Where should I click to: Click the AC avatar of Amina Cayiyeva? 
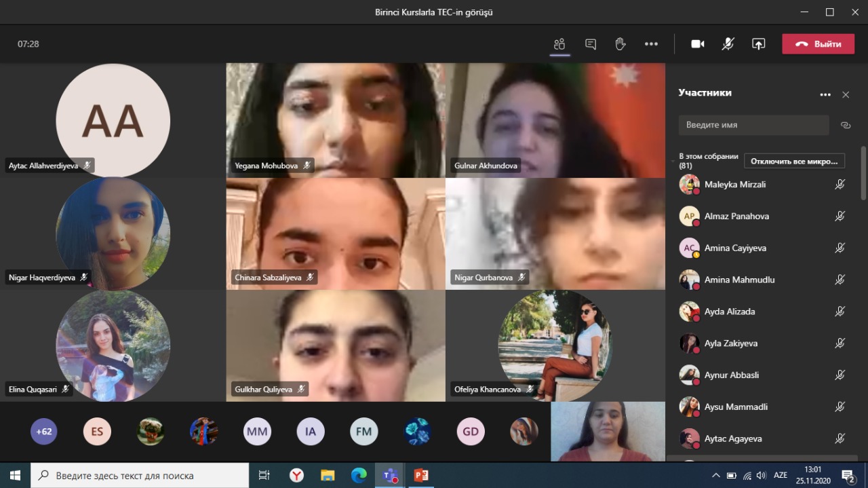tap(689, 248)
